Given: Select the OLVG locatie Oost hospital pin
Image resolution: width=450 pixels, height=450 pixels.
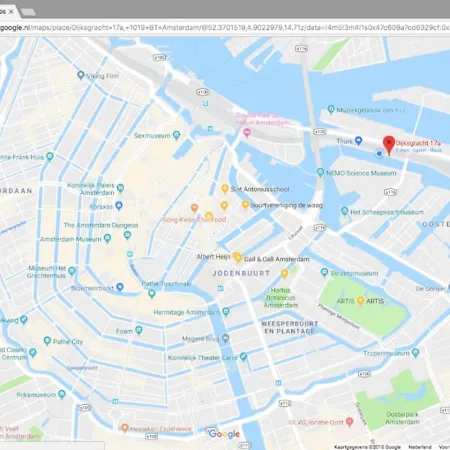Looking at the screenshot, I should click(349, 422).
